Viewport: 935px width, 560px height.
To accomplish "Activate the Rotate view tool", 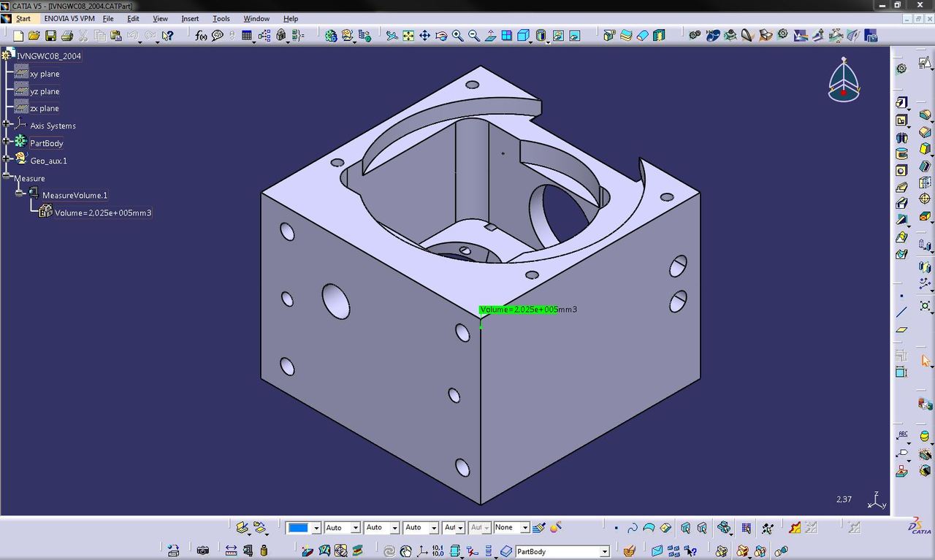I will pyautogui.click(x=441, y=35).
